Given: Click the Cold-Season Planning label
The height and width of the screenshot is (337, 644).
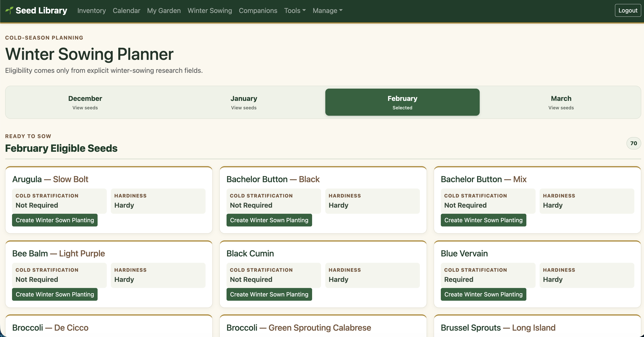Looking at the screenshot, I should pos(44,38).
